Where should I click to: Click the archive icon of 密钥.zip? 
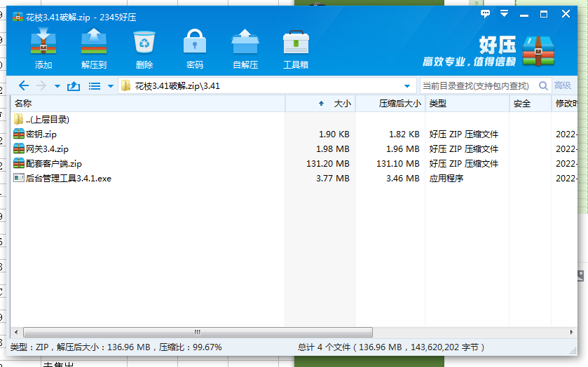point(19,134)
